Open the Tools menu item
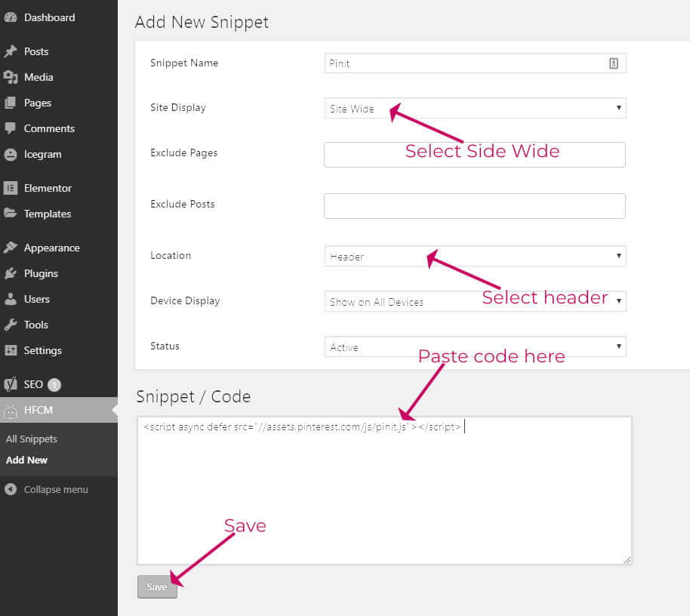This screenshot has height=616, width=690. (59, 325)
